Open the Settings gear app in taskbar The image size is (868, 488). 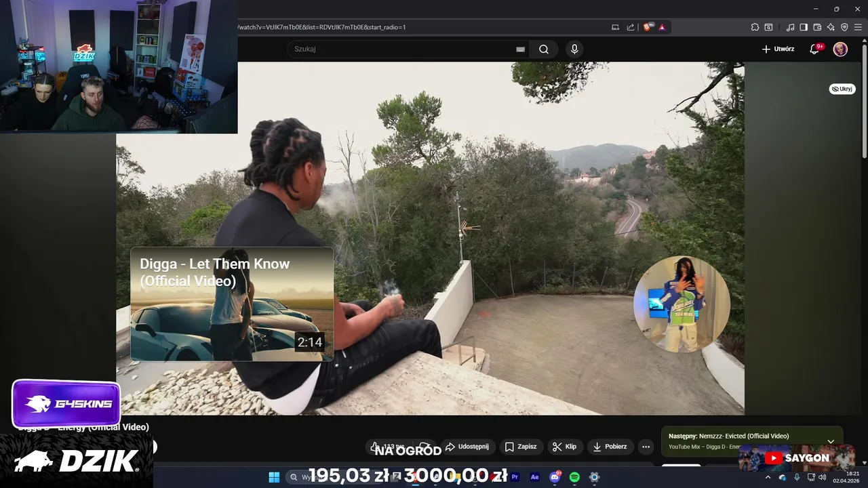coord(594,477)
